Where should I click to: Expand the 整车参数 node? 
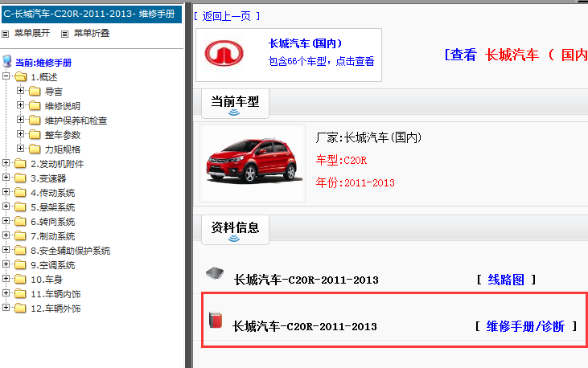20,134
